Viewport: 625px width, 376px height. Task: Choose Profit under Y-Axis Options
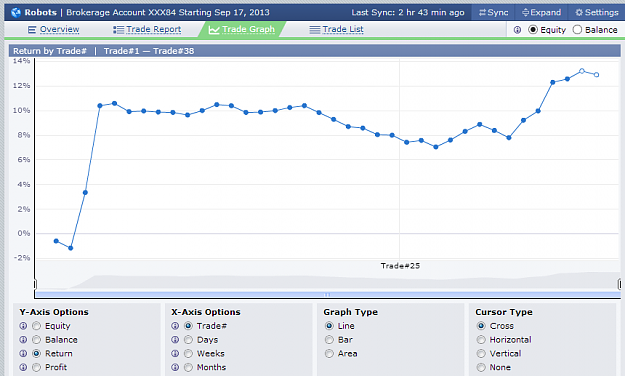(37, 367)
